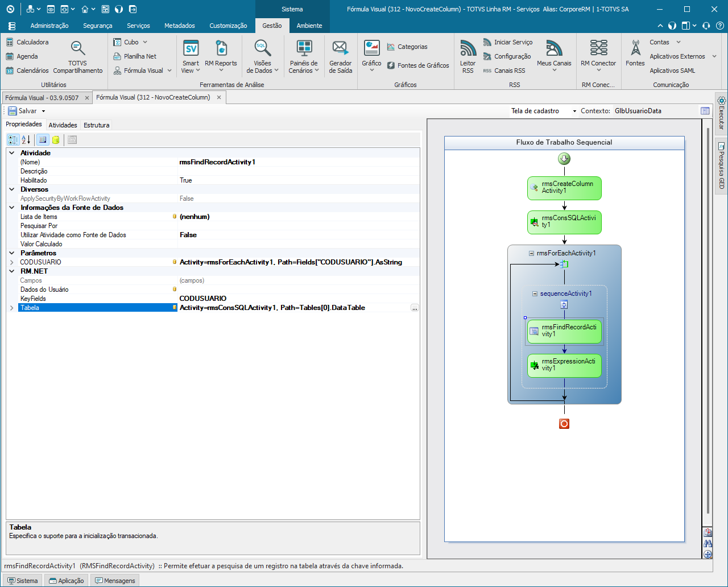Switch to Fórmula Visual - 03.9.0507 document tab

coord(42,98)
